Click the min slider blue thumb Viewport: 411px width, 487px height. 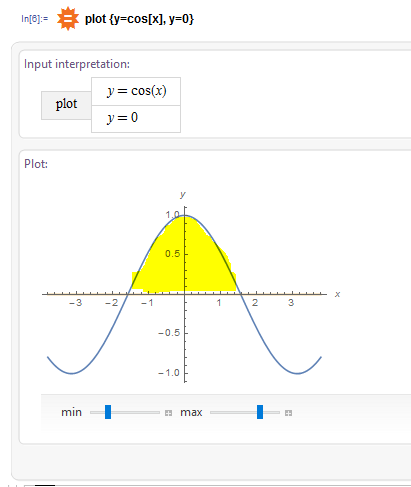[x=108, y=412]
